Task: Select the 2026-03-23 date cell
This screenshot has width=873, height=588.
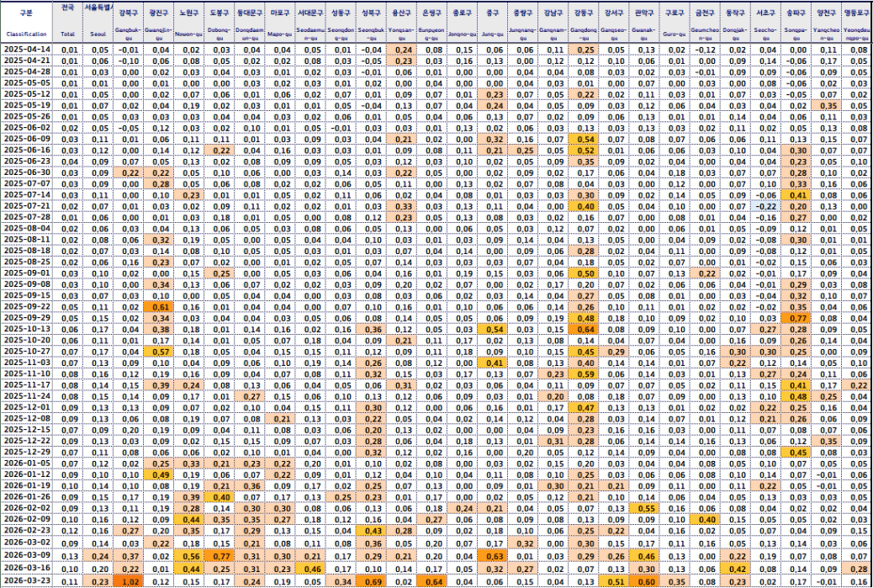Action: (x=27, y=581)
